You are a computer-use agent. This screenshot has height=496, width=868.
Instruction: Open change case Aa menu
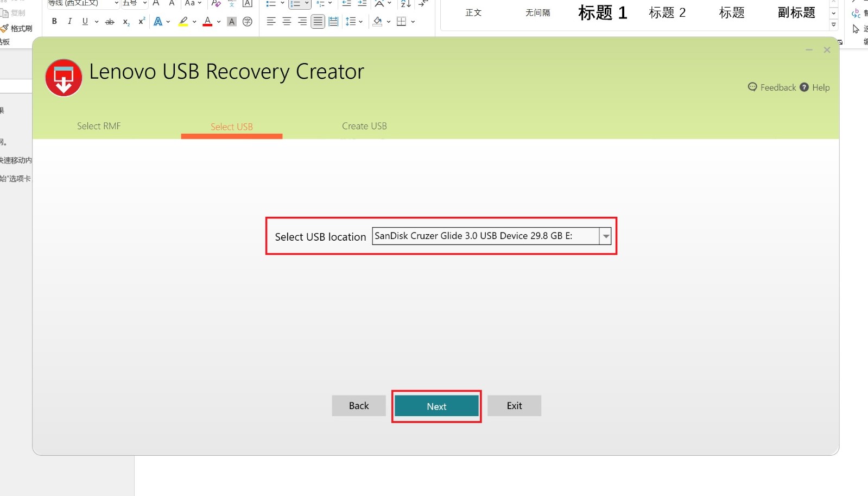click(x=193, y=3)
